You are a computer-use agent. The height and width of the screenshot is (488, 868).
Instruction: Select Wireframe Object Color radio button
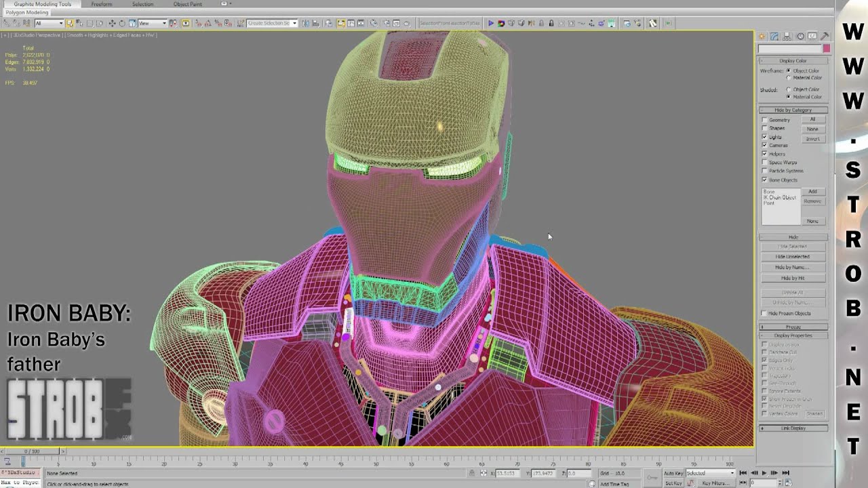click(x=788, y=70)
